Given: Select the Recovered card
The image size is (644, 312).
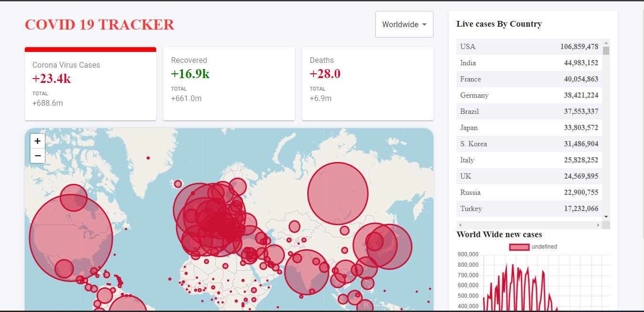Looking at the screenshot, I should (x=229, y=84).
